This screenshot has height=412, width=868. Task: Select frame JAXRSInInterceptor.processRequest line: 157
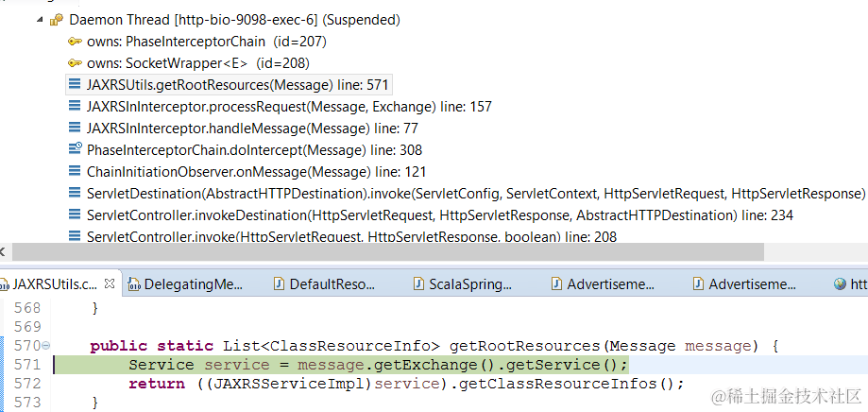[x=289, y=107]
